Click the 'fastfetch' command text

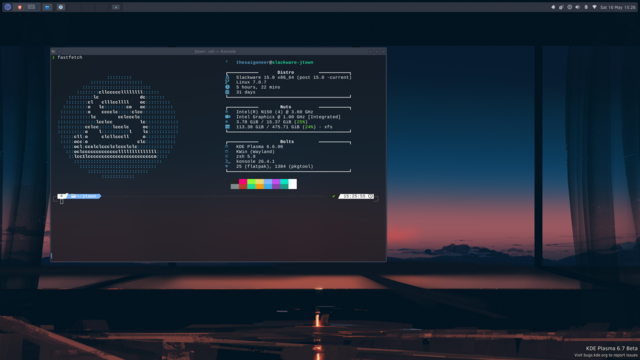point(70,58)
